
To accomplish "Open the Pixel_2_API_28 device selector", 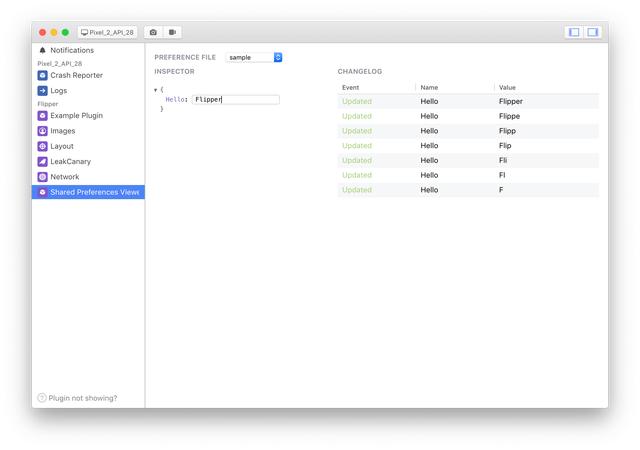I will point(107,32).
